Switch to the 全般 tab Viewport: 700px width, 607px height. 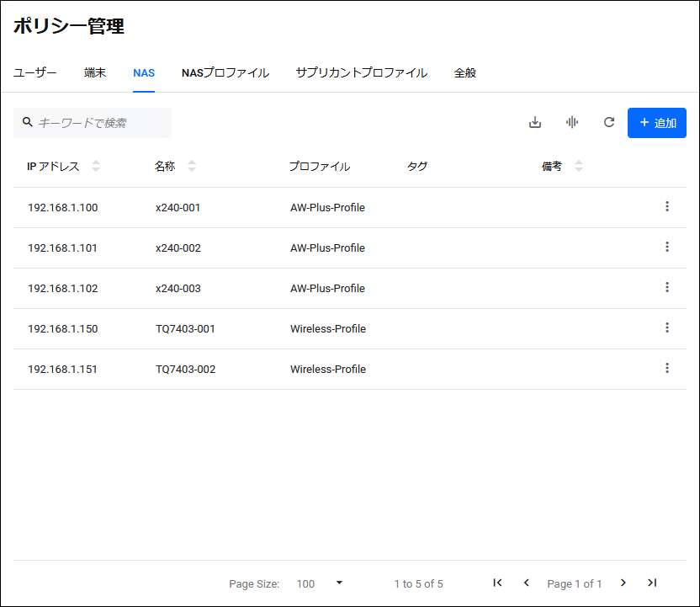(465, 72)
